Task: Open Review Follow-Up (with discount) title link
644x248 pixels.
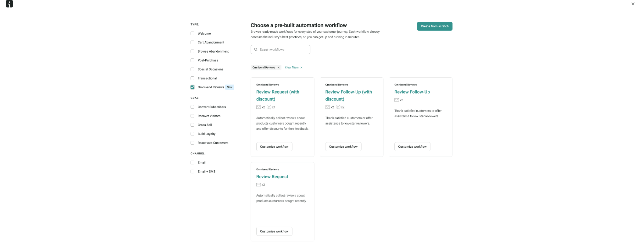Action: point(348,96)
